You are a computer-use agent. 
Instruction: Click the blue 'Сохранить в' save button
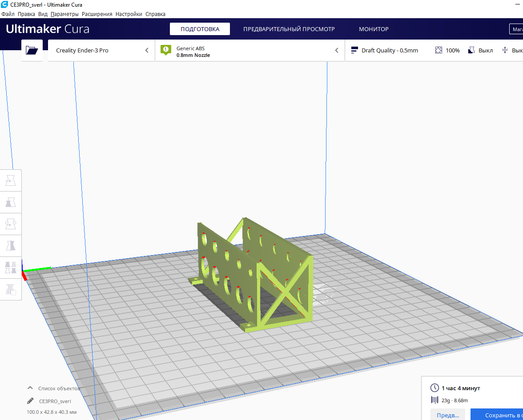tap(498, 415)
